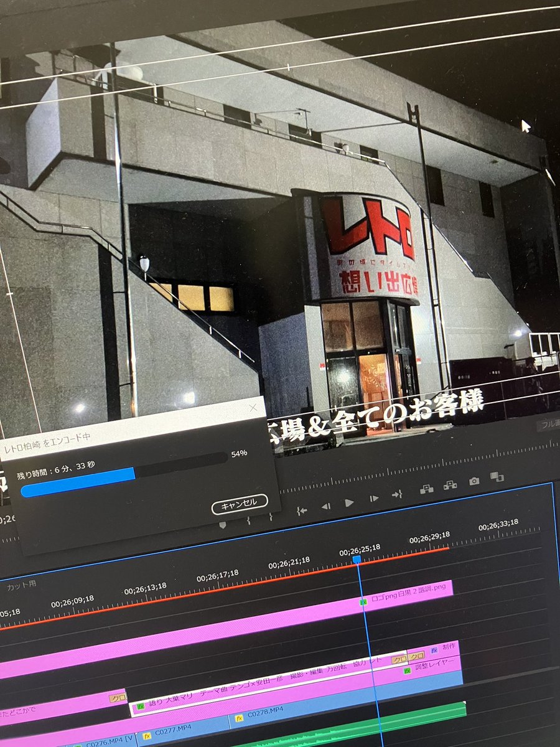Click the fx badge on 語り clip

(x=141, y=707)
